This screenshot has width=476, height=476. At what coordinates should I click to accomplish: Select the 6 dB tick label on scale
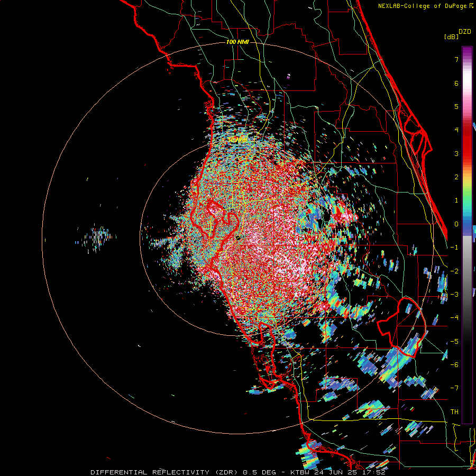tap(456, 83)
